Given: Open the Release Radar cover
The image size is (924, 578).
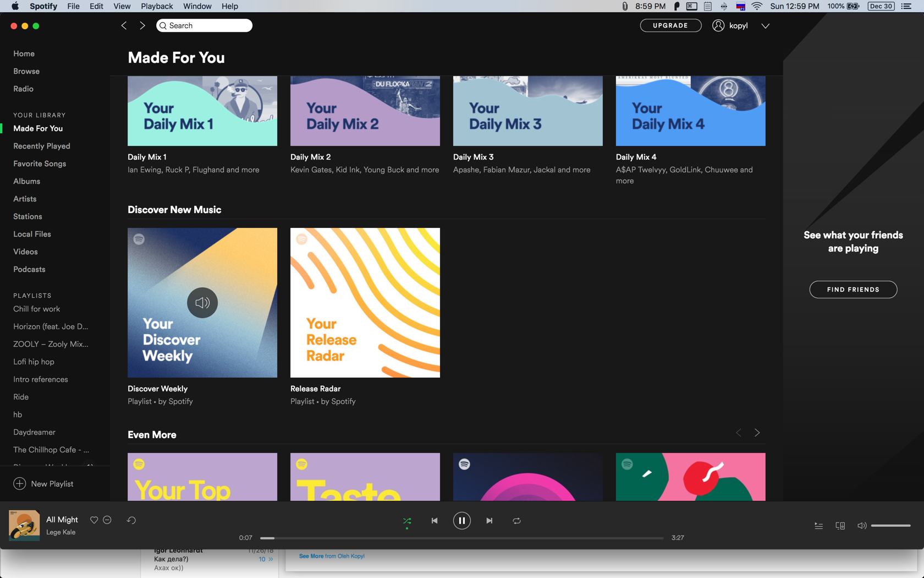Looking at the screenshot, I should click(365, 303).
